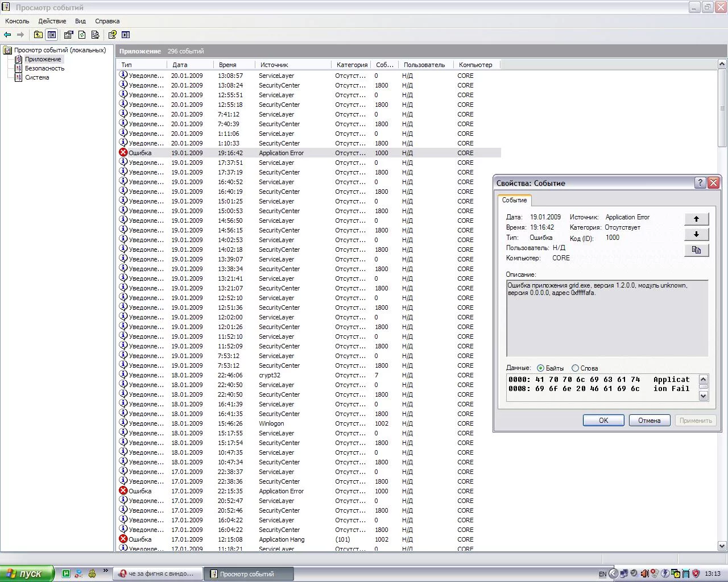
Task: Click the Export list toolbar icon
Action: (96, 35)
